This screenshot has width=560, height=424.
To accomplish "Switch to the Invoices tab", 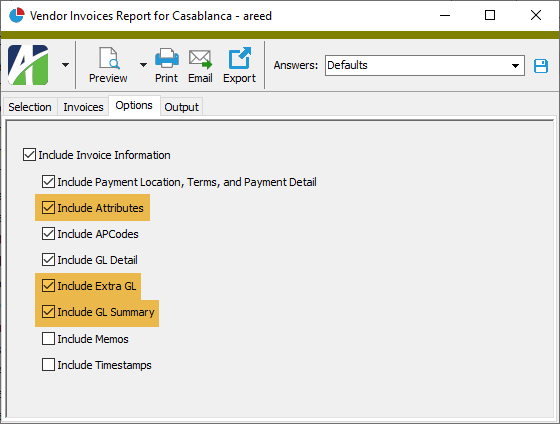I will [83, 107].
